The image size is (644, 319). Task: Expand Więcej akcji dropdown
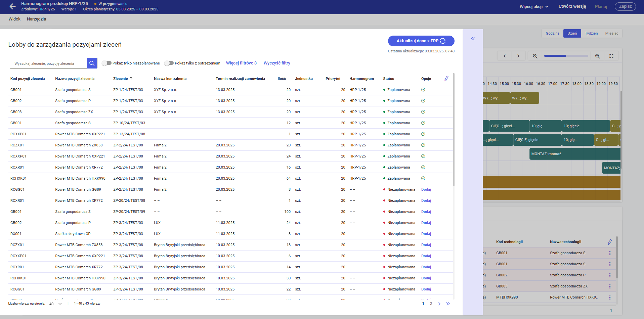coord(534,6)
